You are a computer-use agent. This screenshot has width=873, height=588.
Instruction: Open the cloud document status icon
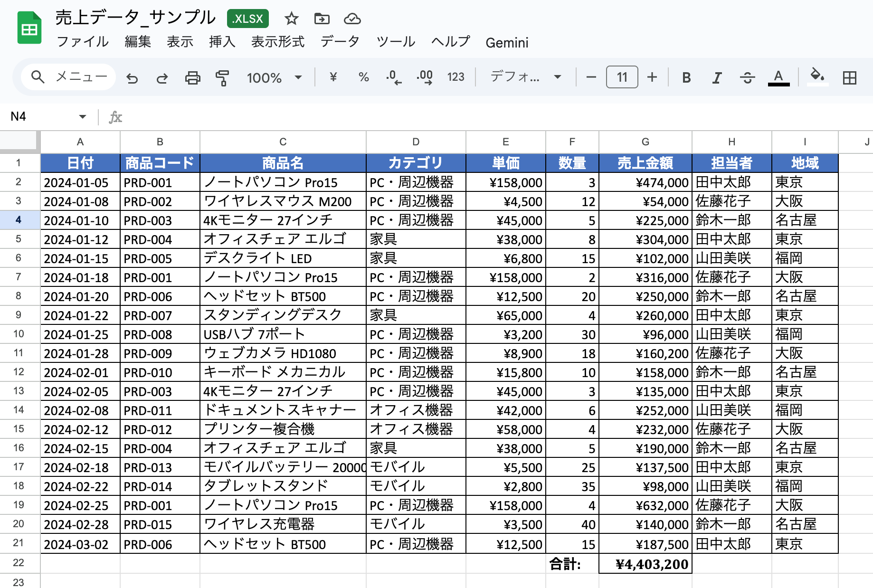[x=352, y=19]
